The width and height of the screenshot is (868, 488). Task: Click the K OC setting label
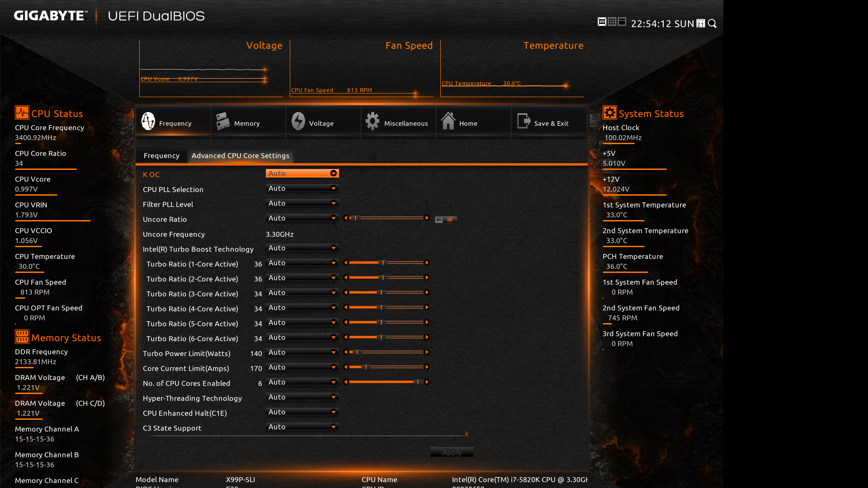pyautogui.click(x=151, y=174)
